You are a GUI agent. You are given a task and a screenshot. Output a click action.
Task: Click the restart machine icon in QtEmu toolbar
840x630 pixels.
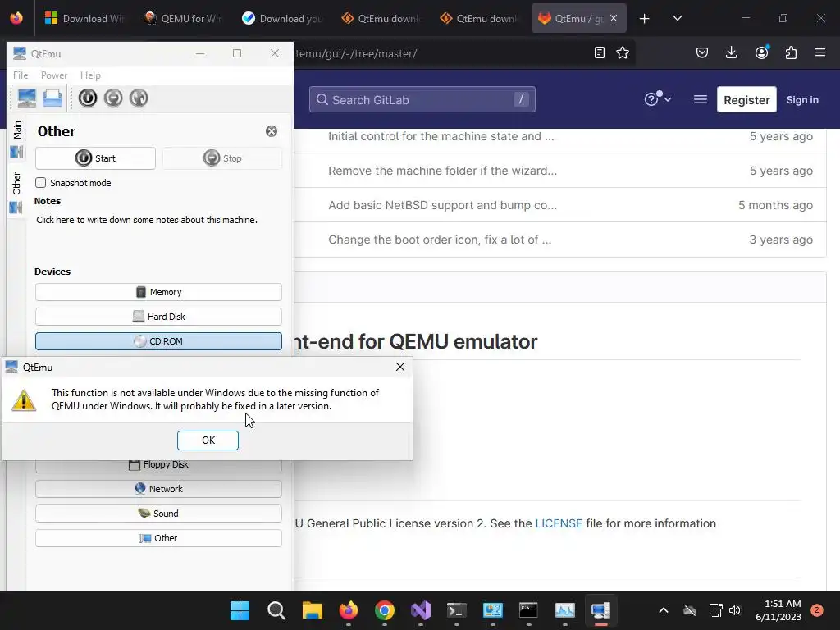[x=139, y=98]
